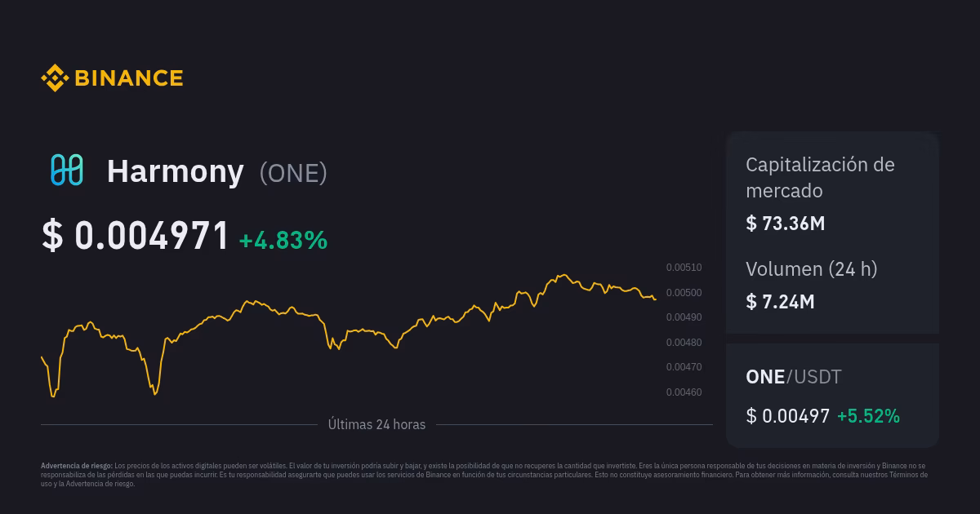Click the $ 0.004971 price value

tap(136, 237)
